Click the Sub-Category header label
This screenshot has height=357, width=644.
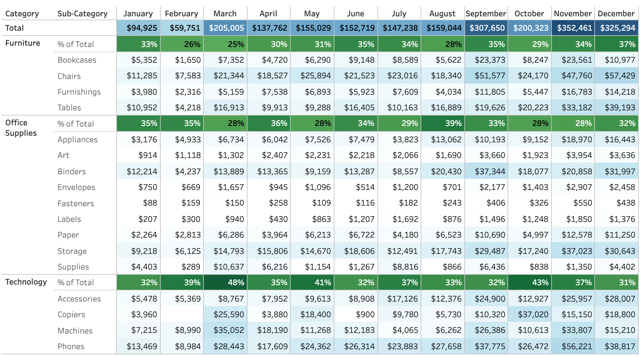click(x=82, y=14)
